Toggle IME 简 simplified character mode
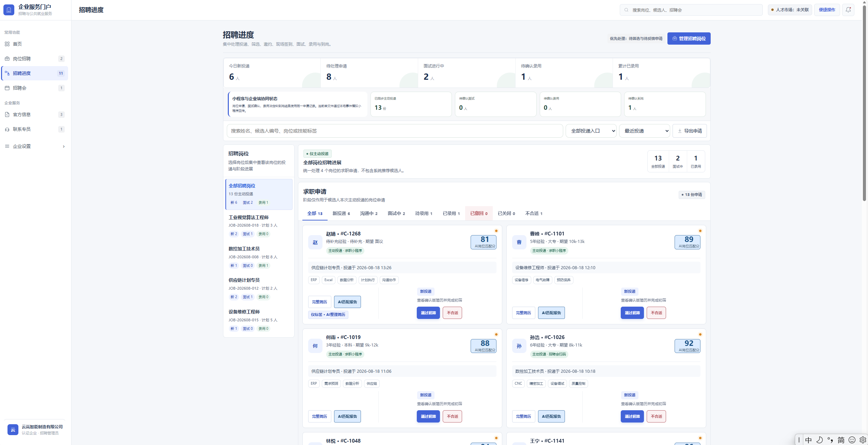The image size is (868, 445). point(841,440)
